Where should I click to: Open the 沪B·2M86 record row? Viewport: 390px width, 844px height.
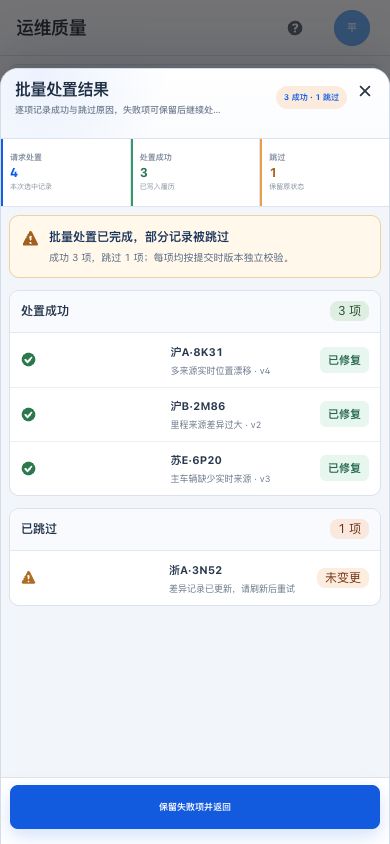195,414
